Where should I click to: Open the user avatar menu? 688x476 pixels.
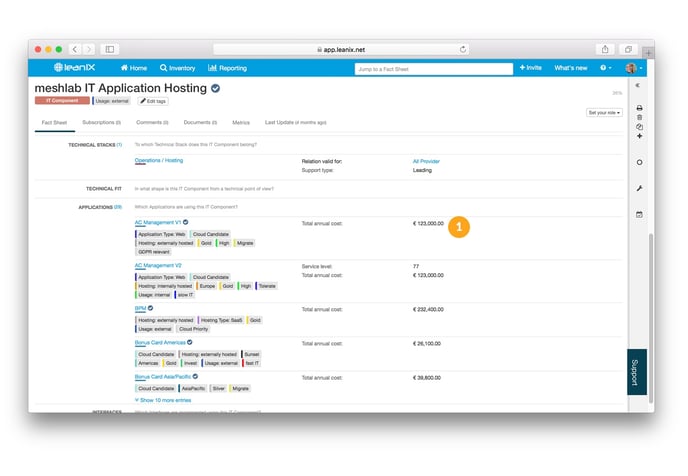click(634, 68)
